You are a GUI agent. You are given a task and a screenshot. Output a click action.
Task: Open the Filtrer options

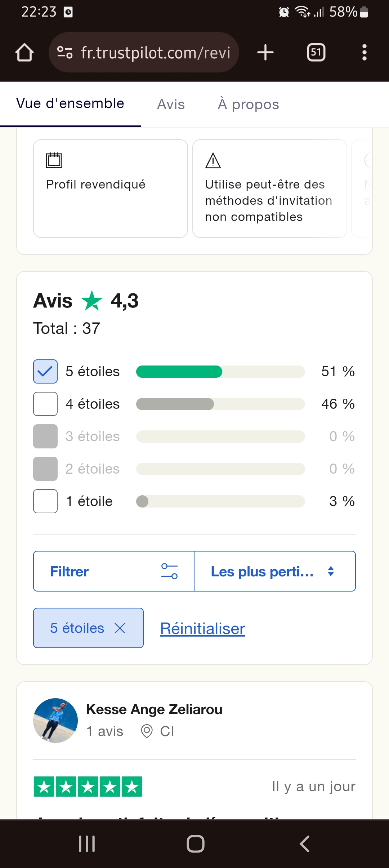[x=114, y=571]
